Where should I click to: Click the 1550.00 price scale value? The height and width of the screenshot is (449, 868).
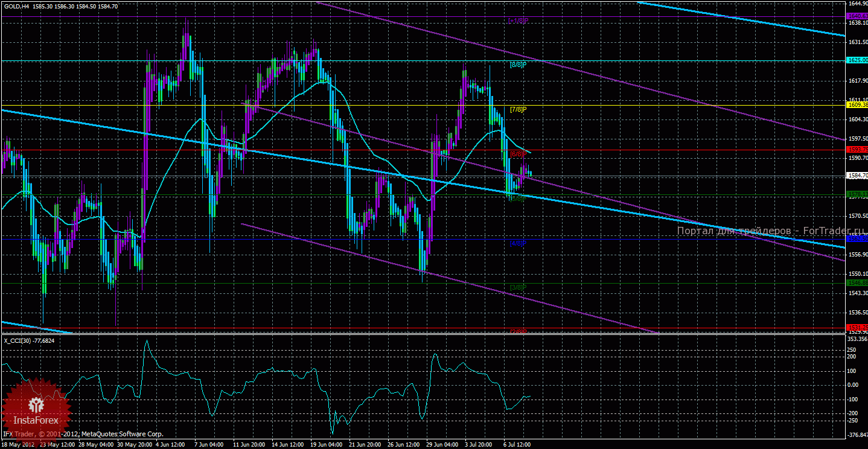(857, 274)
